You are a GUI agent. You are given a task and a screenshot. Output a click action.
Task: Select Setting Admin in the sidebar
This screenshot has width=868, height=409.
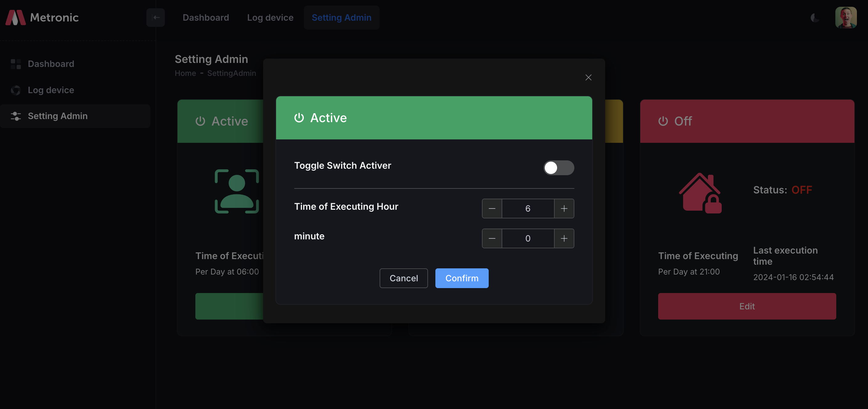pos(58,116)
